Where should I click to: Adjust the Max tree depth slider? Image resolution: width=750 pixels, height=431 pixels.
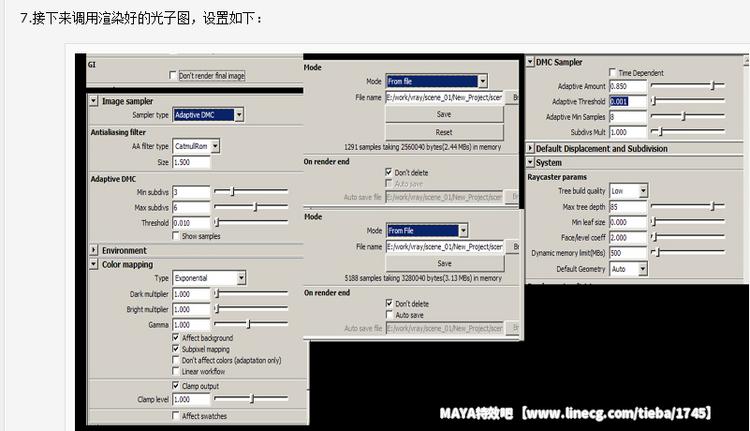[712, 206]
